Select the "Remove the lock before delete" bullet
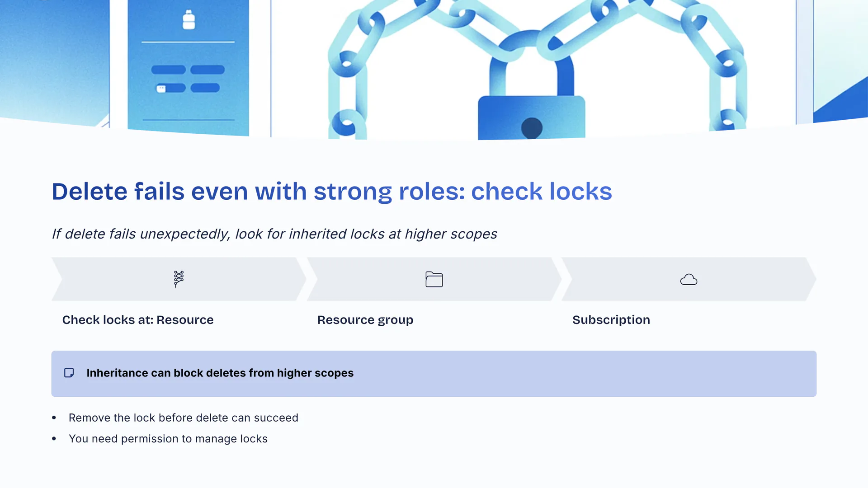868x488 pixels. (183, 418)
